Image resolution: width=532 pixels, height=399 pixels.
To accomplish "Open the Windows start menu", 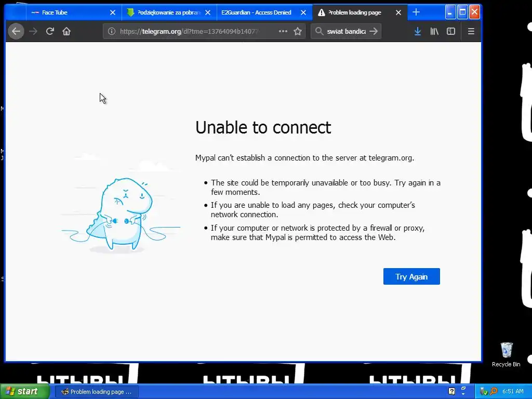I will [x=24, y=392].
